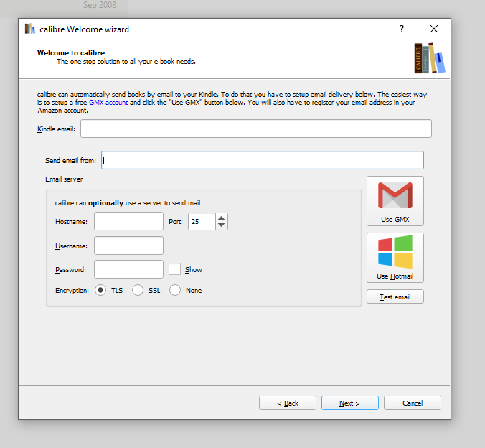Choose None for encryption
Image resolution: width=485 pixels, height=448 pixels.
175,291
